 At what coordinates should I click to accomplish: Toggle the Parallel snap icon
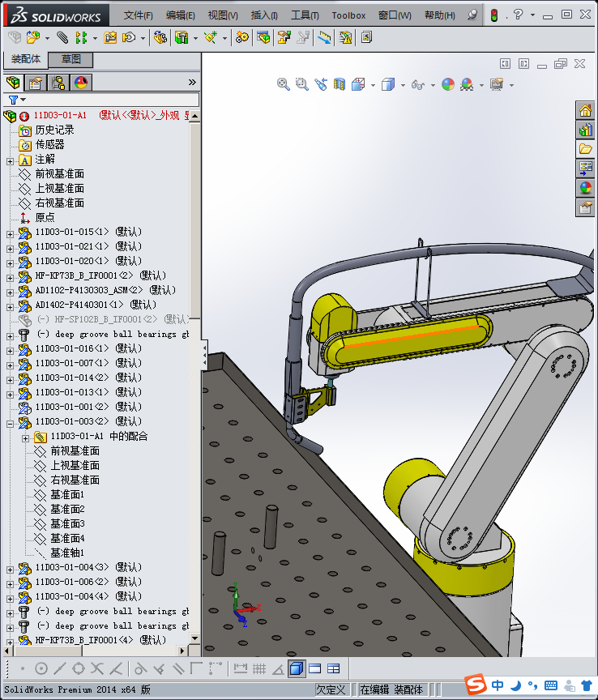pyautogui.click(x=178, y=668)
